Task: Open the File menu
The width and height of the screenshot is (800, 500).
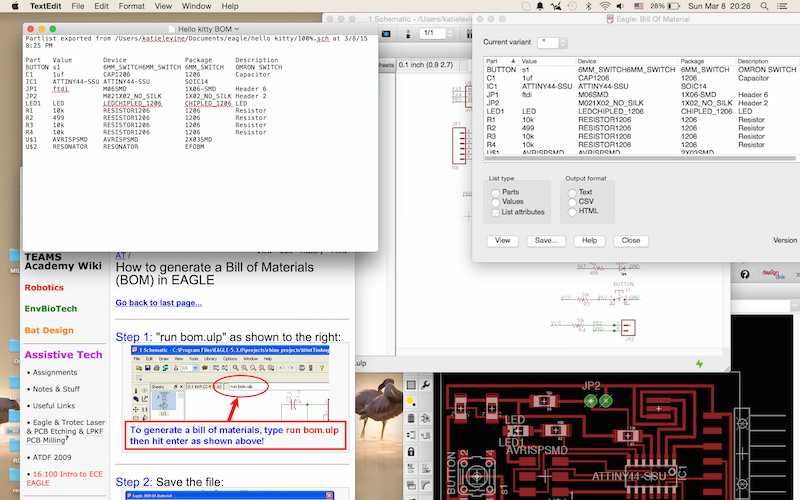Action: click(78, 6)
